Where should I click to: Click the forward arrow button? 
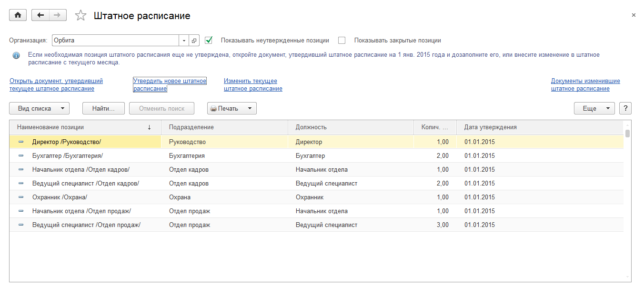58,15
